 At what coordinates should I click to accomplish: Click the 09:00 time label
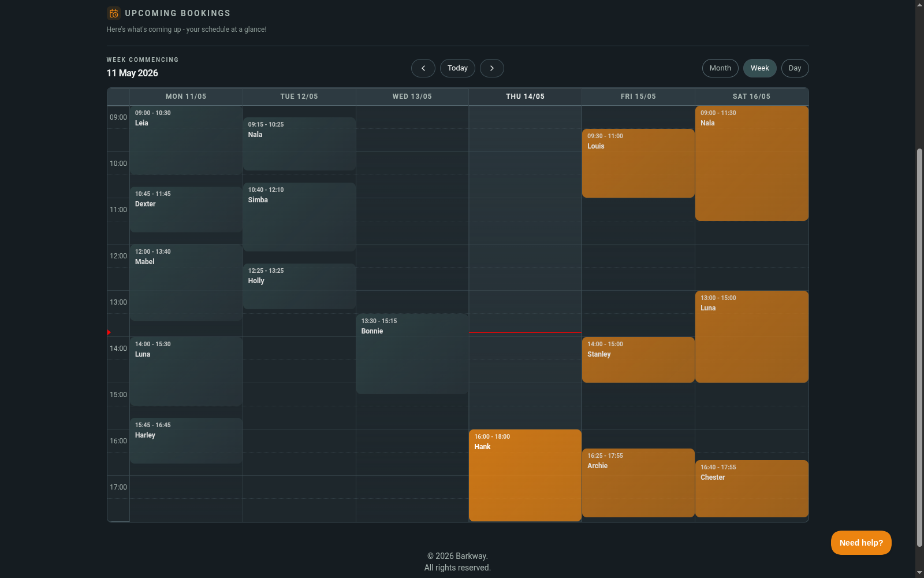[x=118, y=117]
